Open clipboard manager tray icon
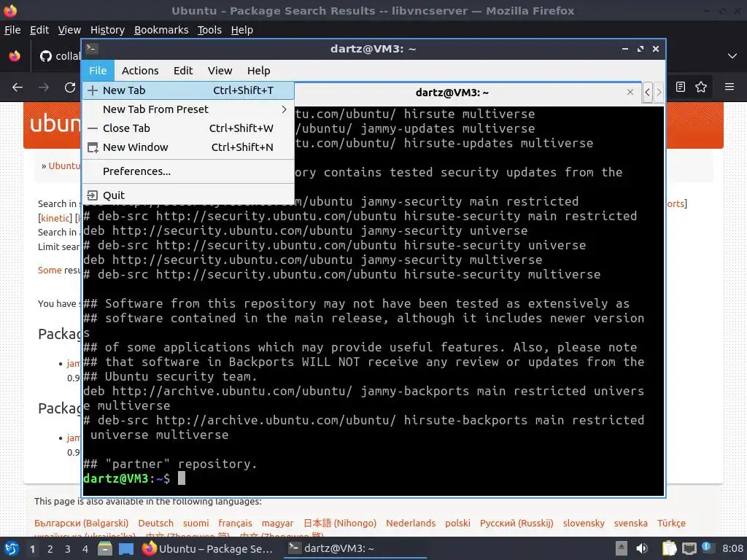 click(x=669, y=548)
